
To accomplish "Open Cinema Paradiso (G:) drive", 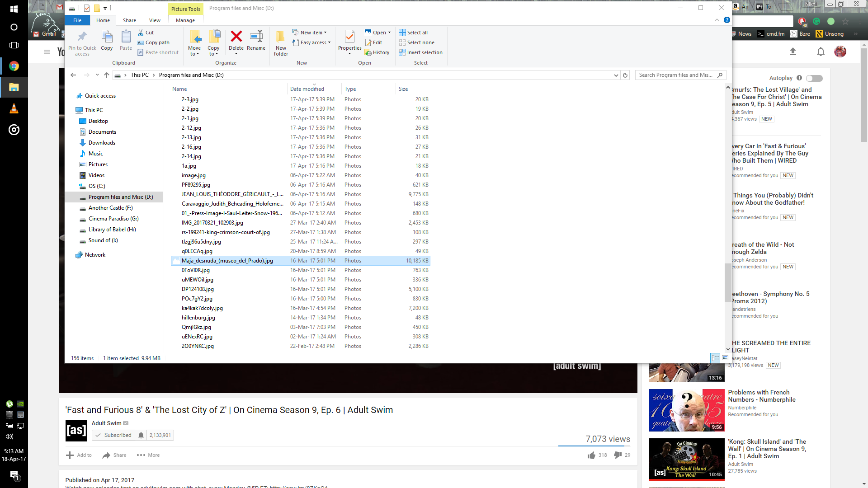I will pos(113,219).
